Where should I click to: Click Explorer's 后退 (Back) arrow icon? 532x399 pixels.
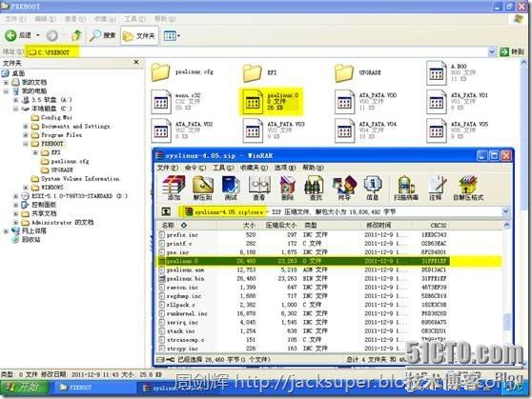[x=10, y=35]
